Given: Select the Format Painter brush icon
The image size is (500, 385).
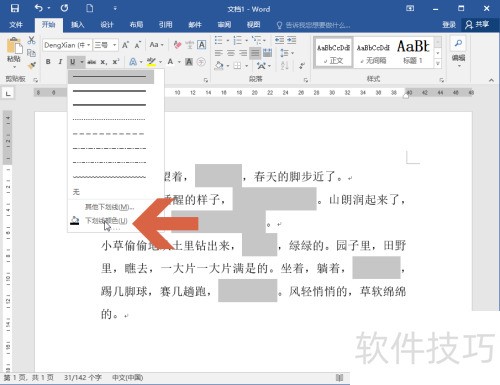Looking at the screenshot, I should click(32, 66).
